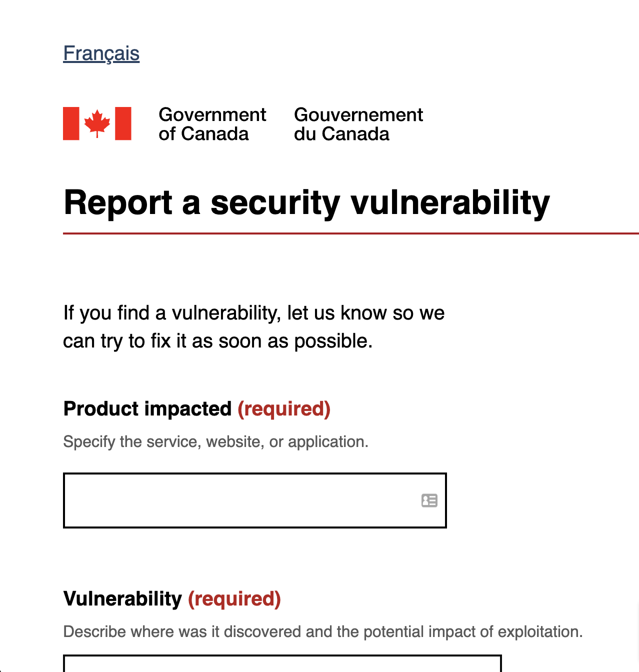Click the contact autofill icon in input
The height and width of the screenshot is (672, 639).
[x=429, y=500]
